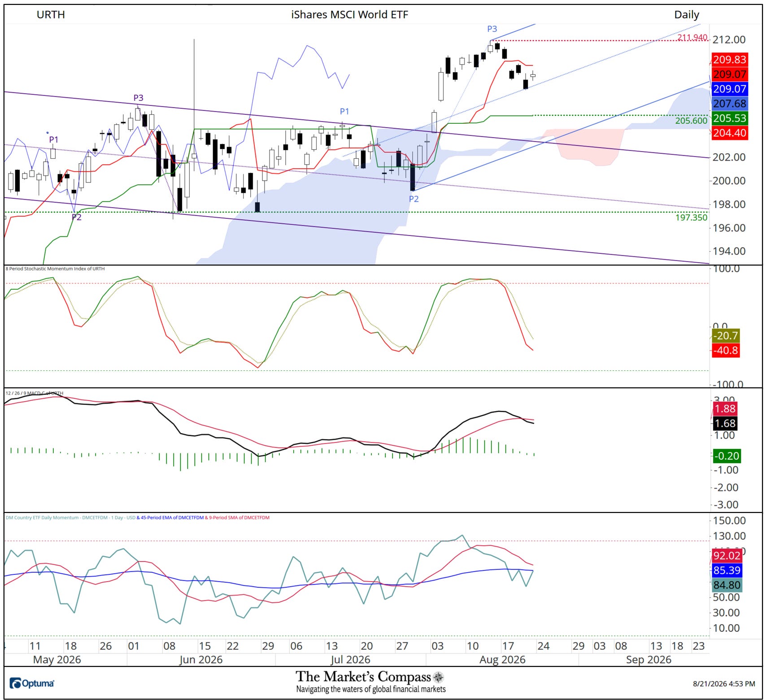Click the 211.940 resistance level label
The width and height of the screenshot is (766, 700).
coord(692,38)
